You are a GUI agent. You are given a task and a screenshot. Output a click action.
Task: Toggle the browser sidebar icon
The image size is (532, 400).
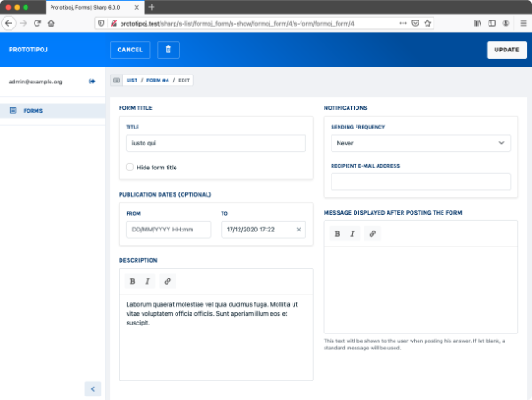click(x=491, y=23)
